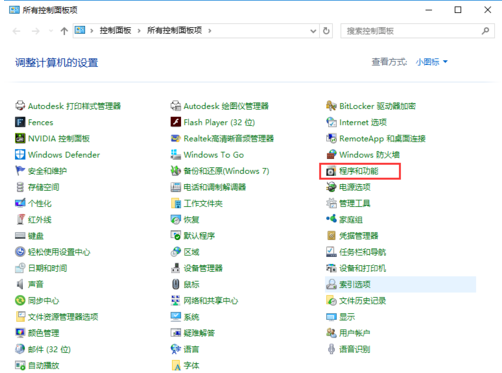
Task: Click the 同步中心 green icon
Action: coord(20,300)
